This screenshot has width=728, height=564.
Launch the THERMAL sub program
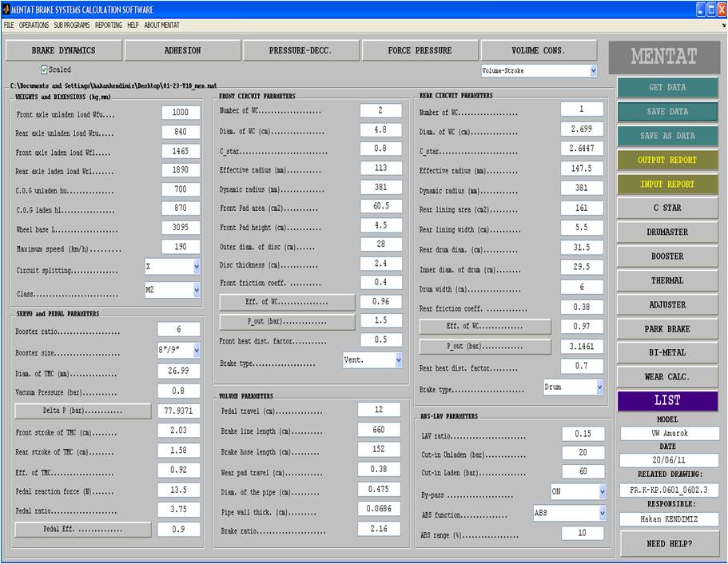pyautogui.click(x=666, y=280)
